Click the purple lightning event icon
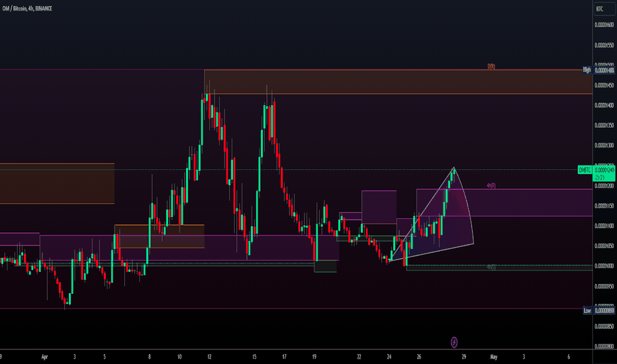 coord(453,342)
